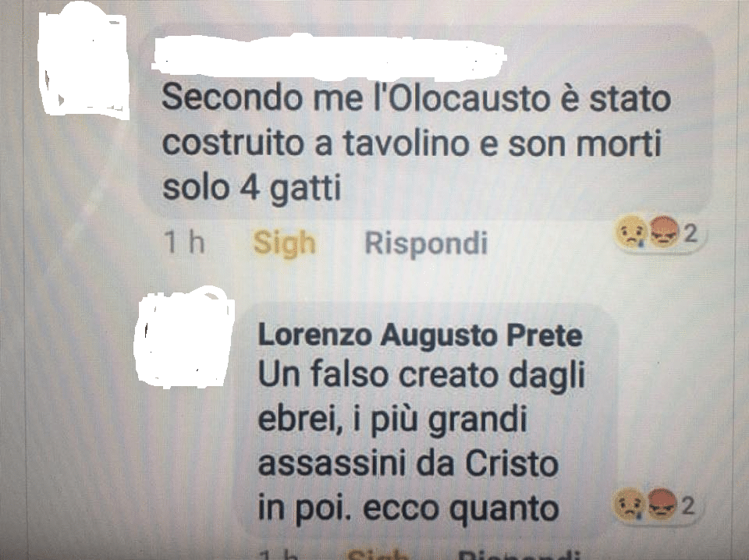Open Lorenzo Augusto Prete's profile name
Image resolution: width=749 pixels, height=560 pixels.
tap(420, 335)
